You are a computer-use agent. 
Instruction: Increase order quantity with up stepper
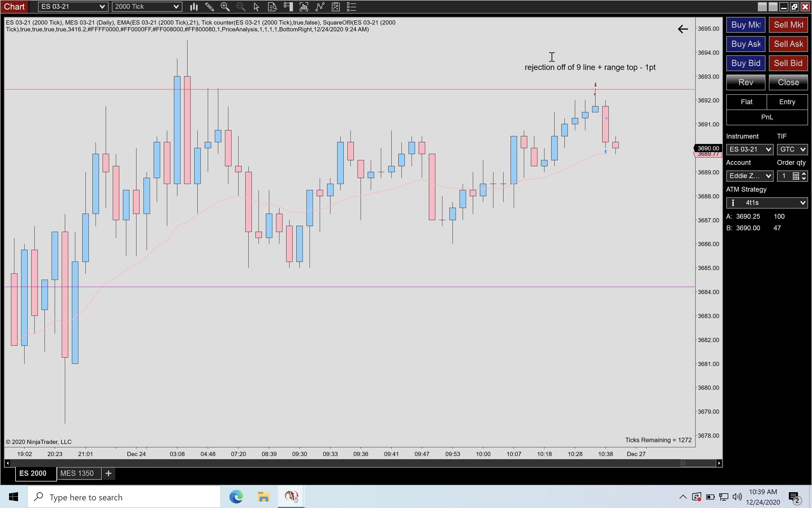pos(804,174)
